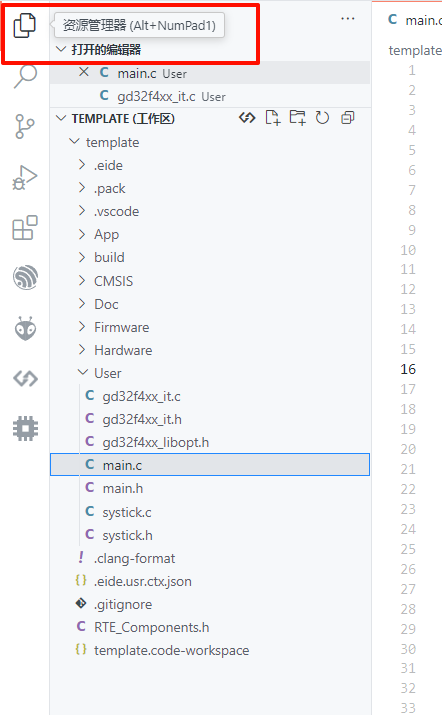Close main.c in open editors list

coord(84,73)
